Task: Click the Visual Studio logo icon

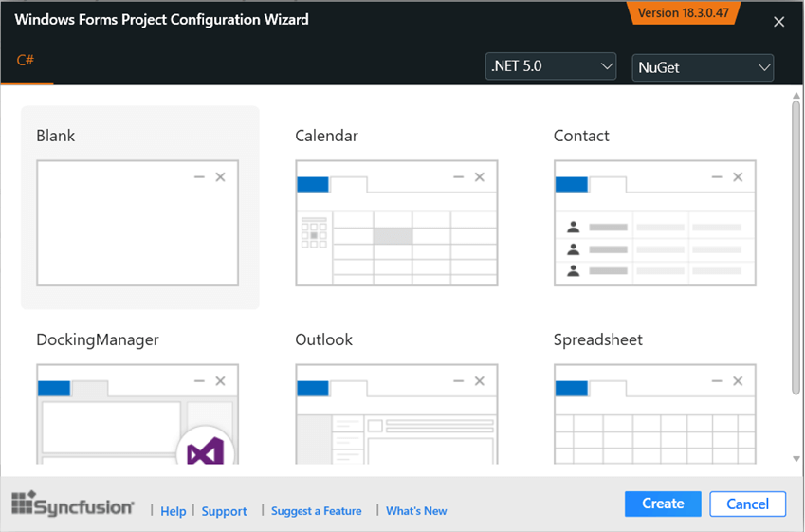Action: (x=206, y=450)
